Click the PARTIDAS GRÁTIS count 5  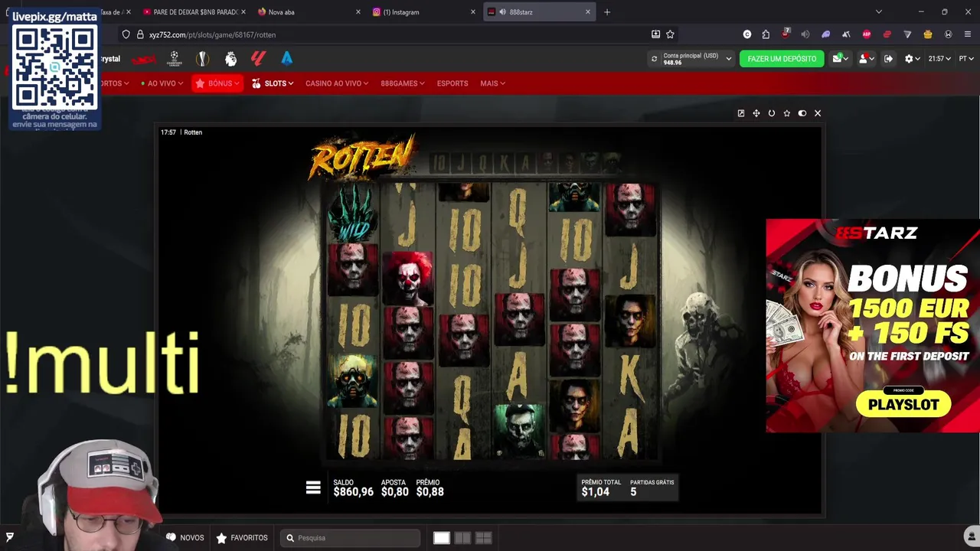tap(633, 492)
